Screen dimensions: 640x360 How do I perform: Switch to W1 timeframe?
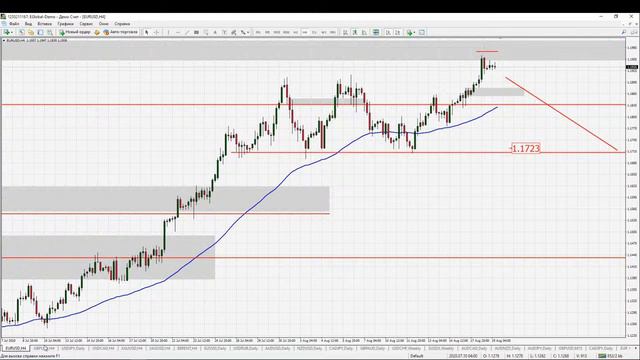(324, 32)
